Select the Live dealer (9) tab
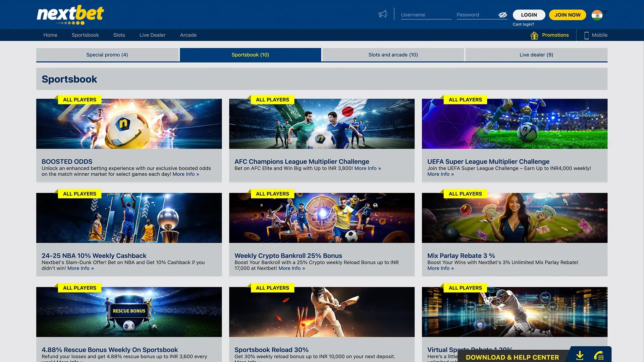Screen dimensions: 644x362 536,55
